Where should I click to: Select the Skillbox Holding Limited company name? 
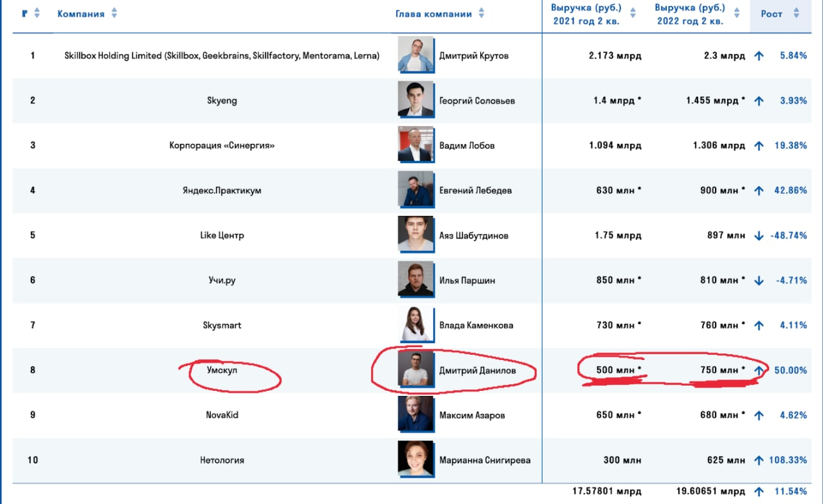222,56
